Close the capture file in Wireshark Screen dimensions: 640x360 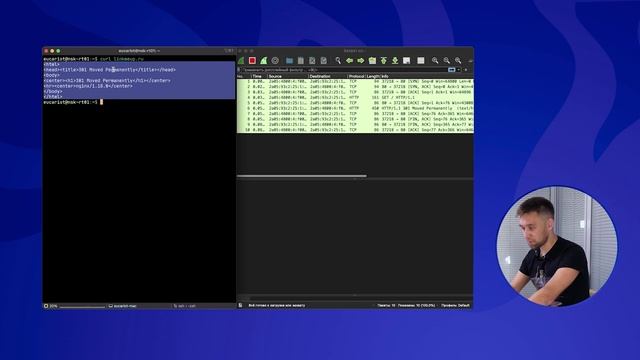(x=312, y=60)
